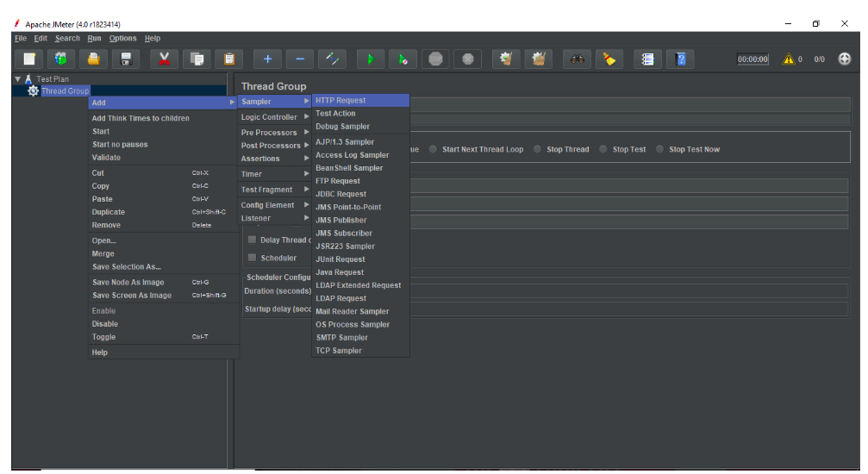Image resolution: width=868 pixels, height=474 pixels.
Task: Click the Cut scissors toolbar icon
Action: [x=165, y=59]
